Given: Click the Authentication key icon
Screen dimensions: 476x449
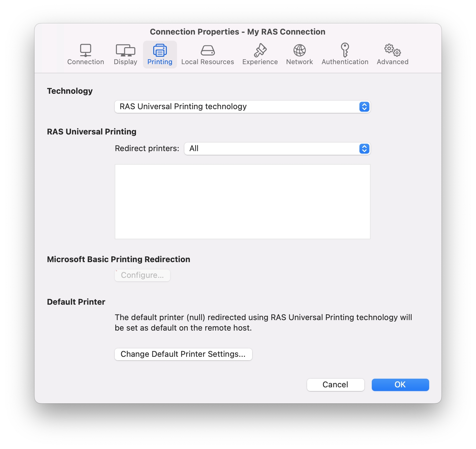Looking at the screenshot, I should coord(345,50).
